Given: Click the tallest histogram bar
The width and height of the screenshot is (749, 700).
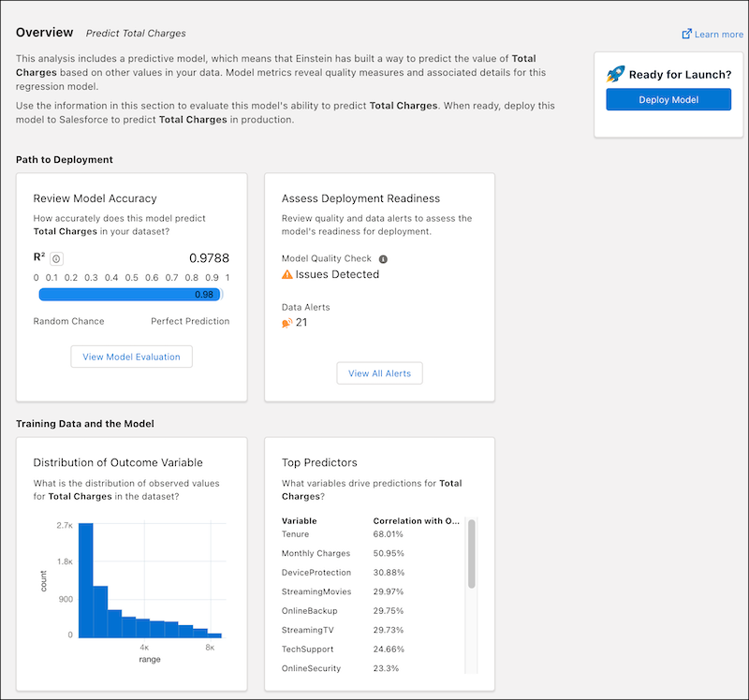Looking at the screenshot, I should coord(86,580).
